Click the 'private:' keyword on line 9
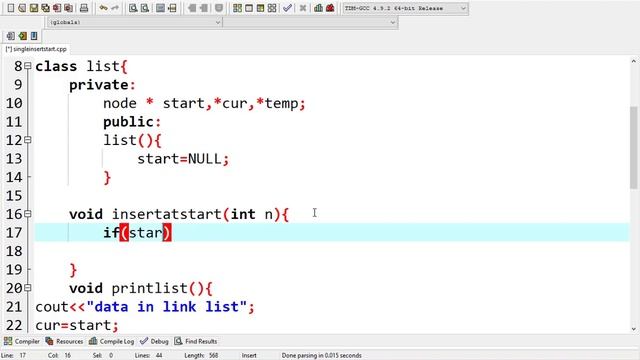This screenshot has width=640, height=360. (102, 85)
